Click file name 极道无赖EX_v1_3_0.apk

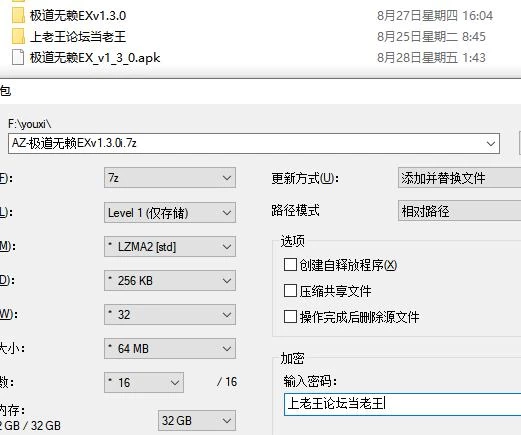click(95, 58)
